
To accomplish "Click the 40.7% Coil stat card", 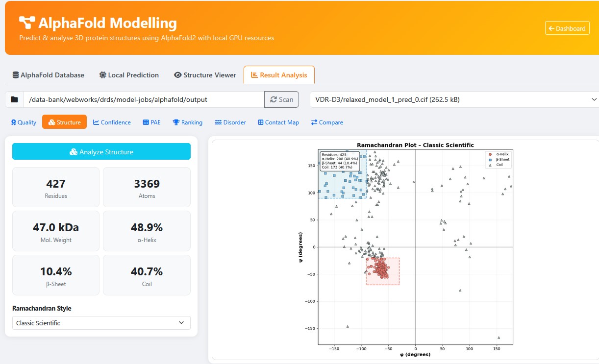I will pyautogui.click(x=147, y=275).
